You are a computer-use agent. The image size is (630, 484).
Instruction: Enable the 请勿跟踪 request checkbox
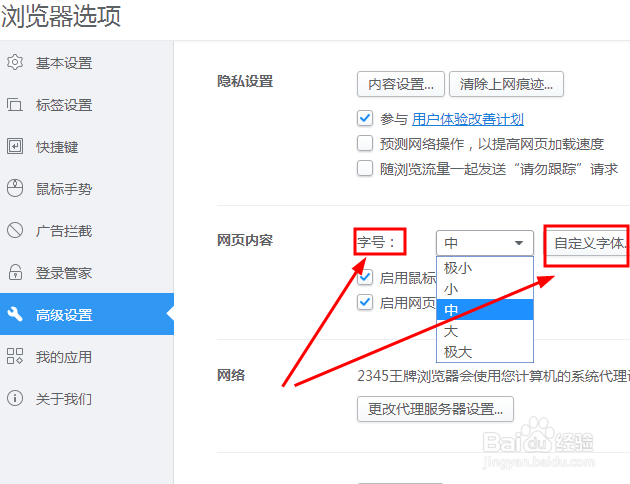(365, 168)
